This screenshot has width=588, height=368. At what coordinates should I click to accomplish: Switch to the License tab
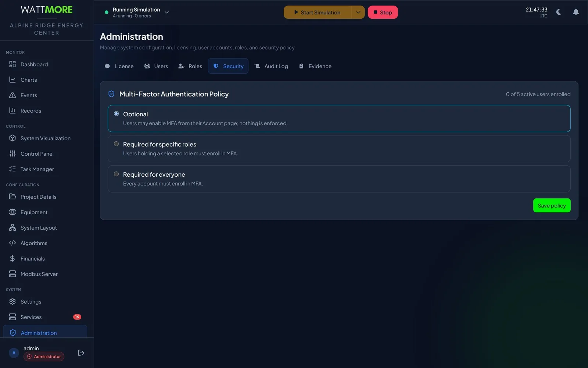pos(119,66)
